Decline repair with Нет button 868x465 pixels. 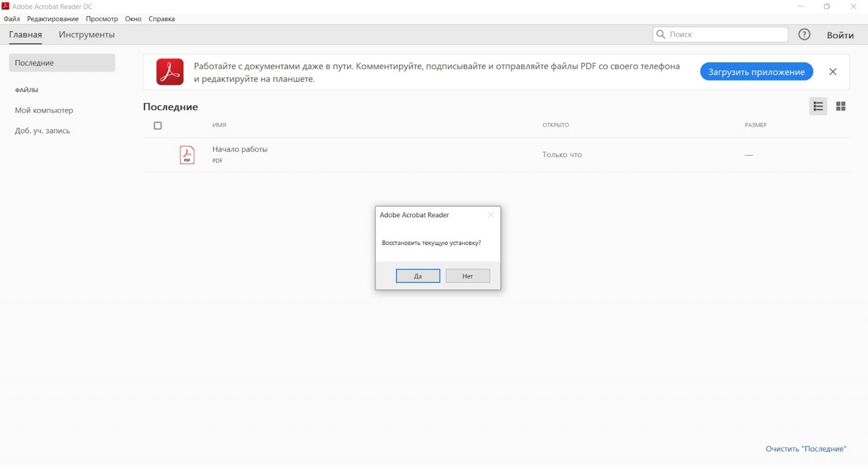tap(467, 276)
